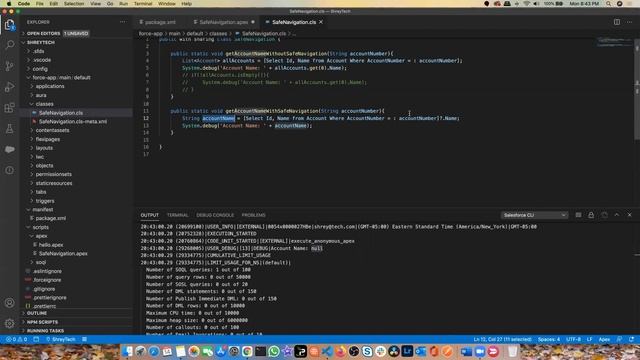Open the Trash in the Dock
This screenshot has width=640, height=360.
513,351
